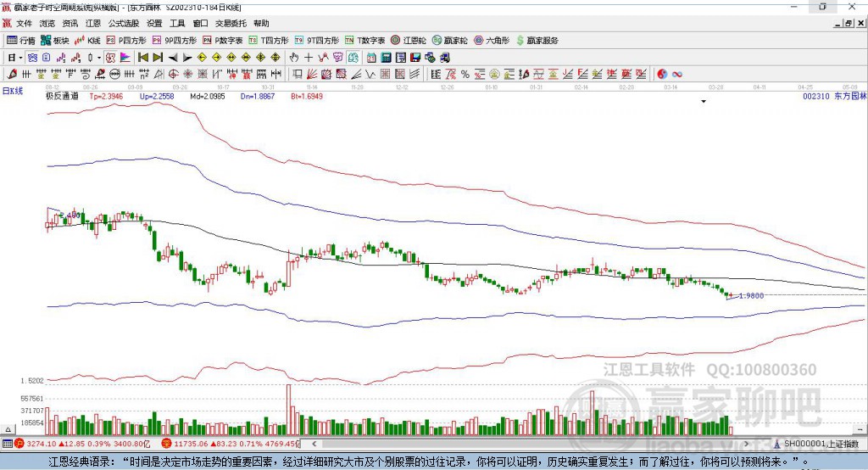Click the red 金 line tool icon
Viewport: 868px width, 470px height.
point(553,75)
